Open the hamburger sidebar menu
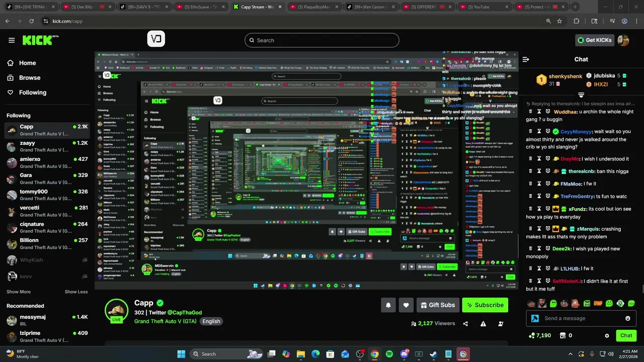Screen dimensions: 644x362 coord(12,40)
